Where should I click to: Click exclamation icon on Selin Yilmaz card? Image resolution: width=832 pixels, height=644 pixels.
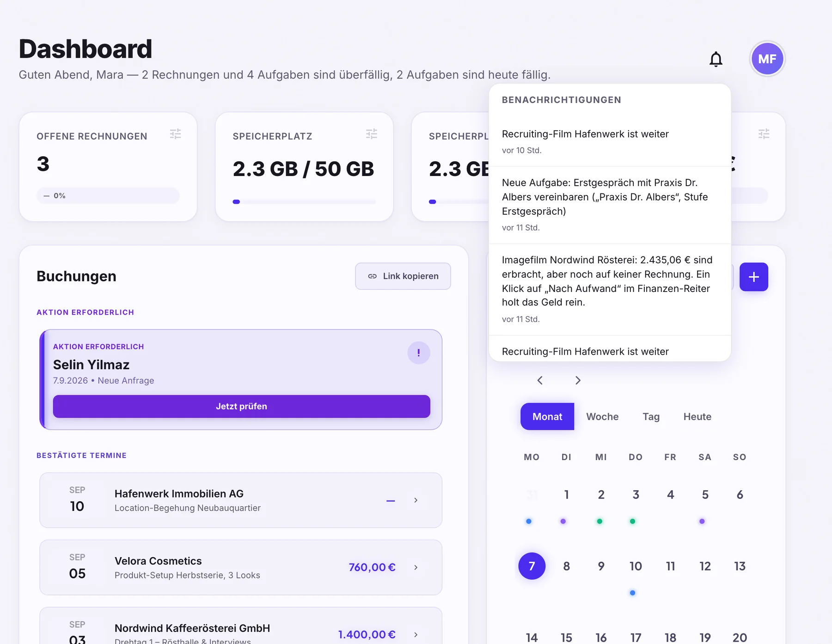[419, 353]
